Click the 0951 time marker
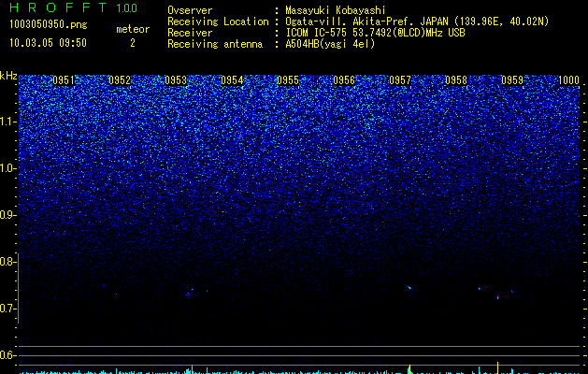This screenshot has height=374, width=588. 63,80
